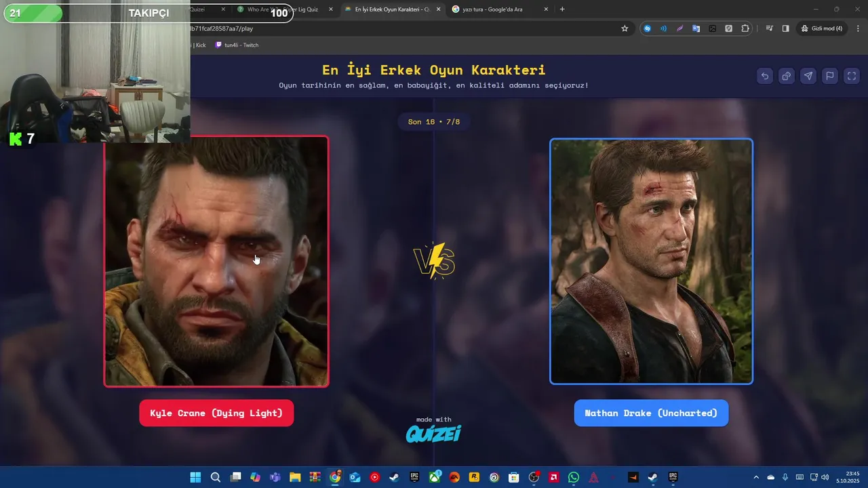The image size is (868, 488).
Task: Open the Chrome extensions puzzle icon
Action: (x=745, y=28)
